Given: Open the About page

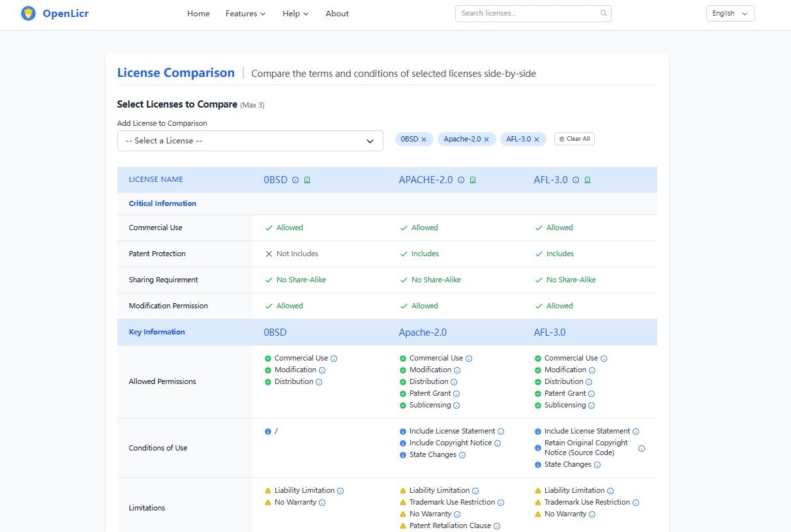Looking at the screenshot, I should coord(337,13).
